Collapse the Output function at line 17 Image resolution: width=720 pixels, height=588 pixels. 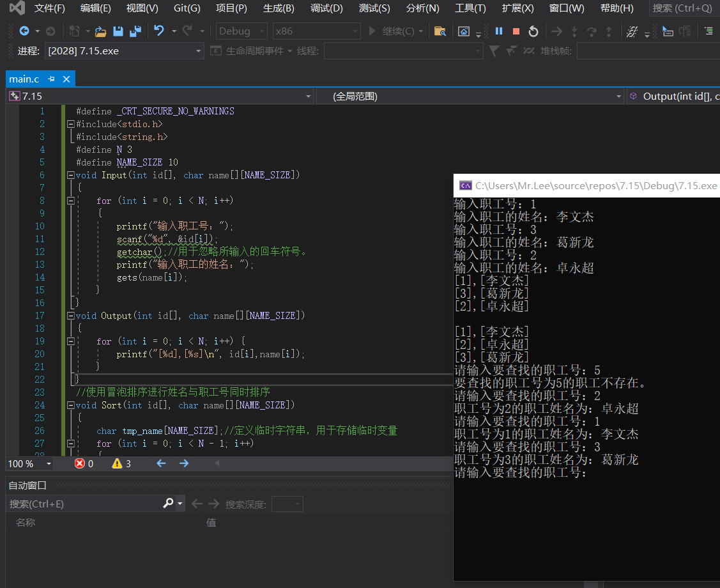click(71, 316)
